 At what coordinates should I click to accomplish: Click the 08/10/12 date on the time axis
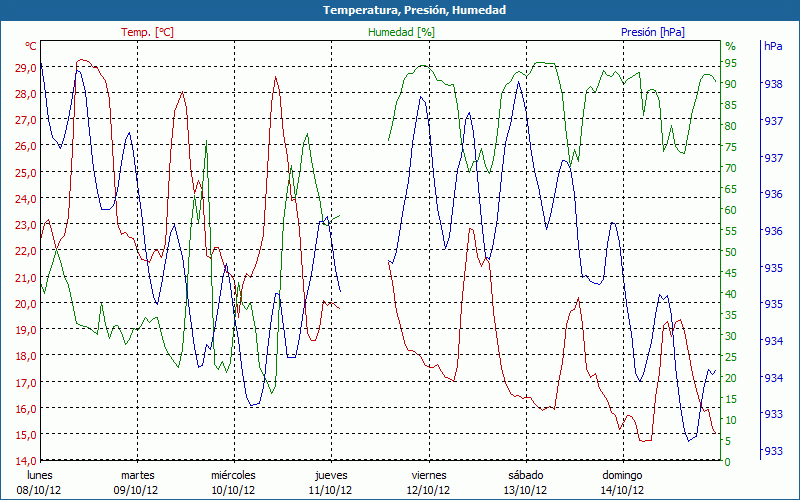[x=40, y=490]
